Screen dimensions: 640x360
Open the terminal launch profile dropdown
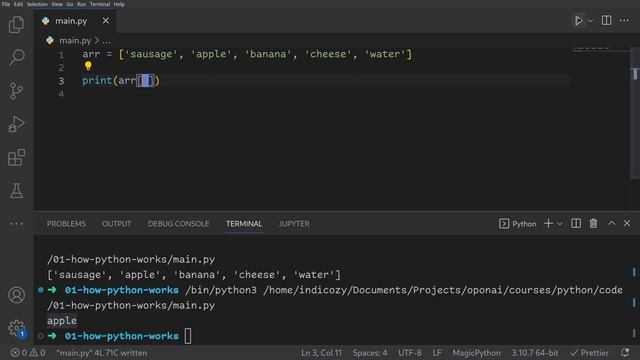pos(560,224)
